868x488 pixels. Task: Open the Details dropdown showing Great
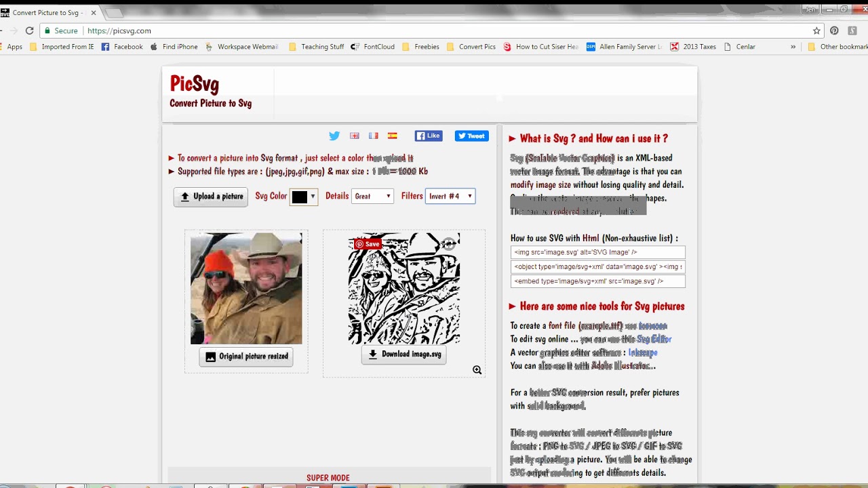pyautogui.click(x=372, y=197)
